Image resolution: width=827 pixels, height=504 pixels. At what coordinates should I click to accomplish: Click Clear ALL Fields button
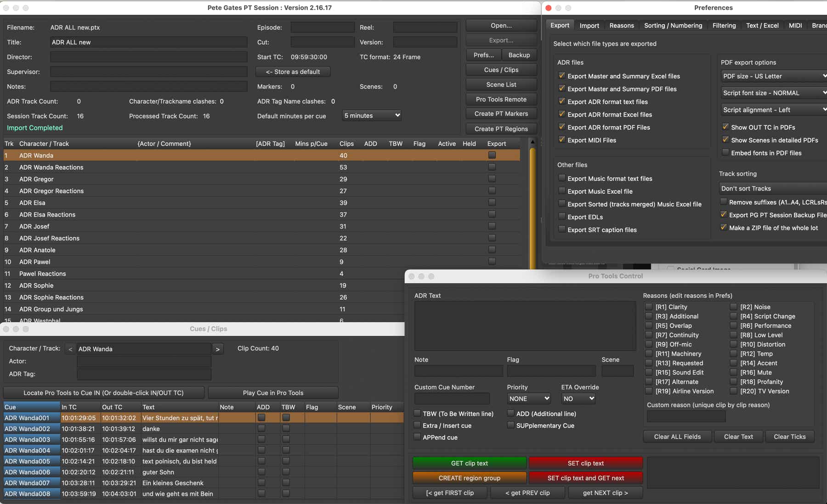[x=678, y=437]
